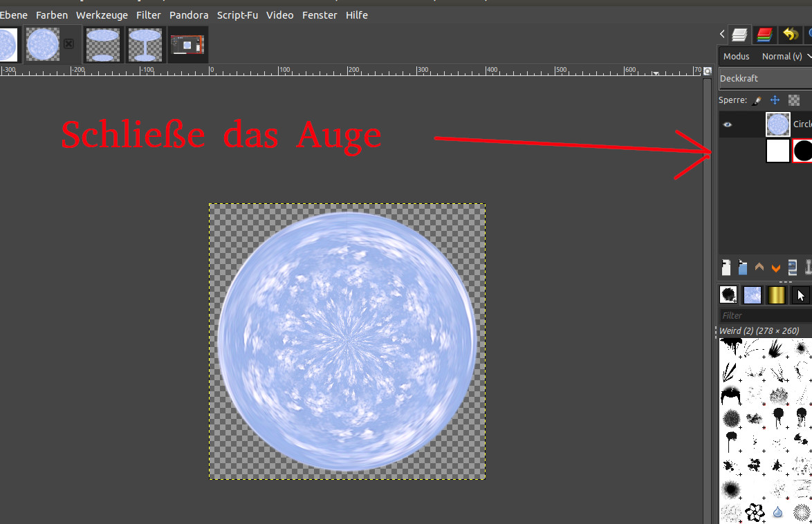Create a new layer group
812x524 pixels.
point(743,268)
